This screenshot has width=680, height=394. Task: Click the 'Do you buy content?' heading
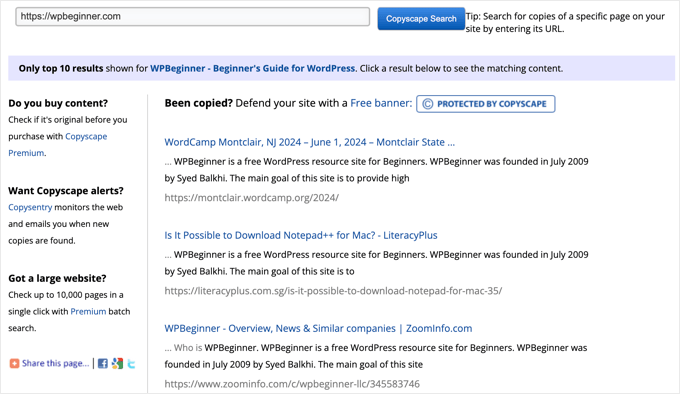click(58, 103)
